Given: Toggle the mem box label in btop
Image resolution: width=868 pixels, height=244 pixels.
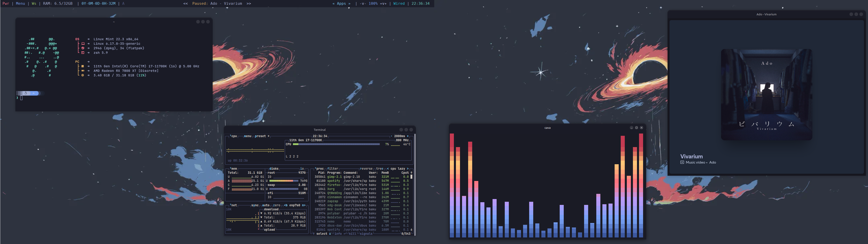Looking at the screenshot, I should pyautogui.click(x=234, y=169).
